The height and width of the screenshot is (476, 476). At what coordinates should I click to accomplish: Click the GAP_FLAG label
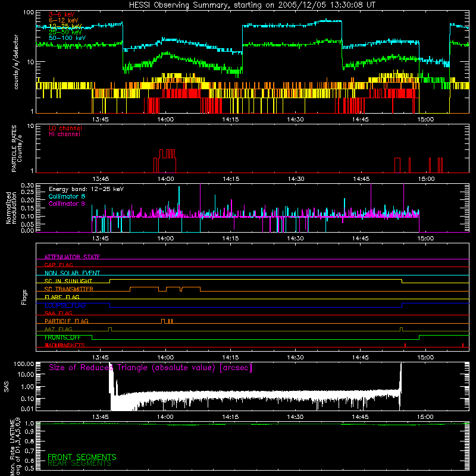tap(58, 265)
